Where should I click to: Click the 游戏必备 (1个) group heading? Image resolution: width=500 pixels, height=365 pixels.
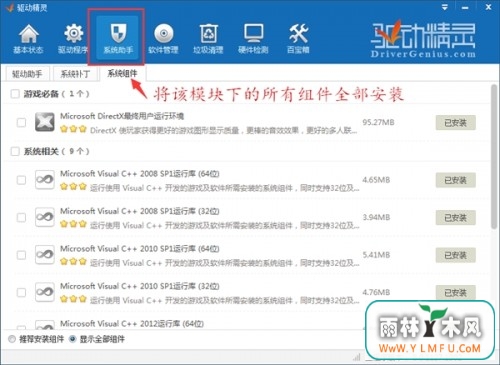(56, 94)
